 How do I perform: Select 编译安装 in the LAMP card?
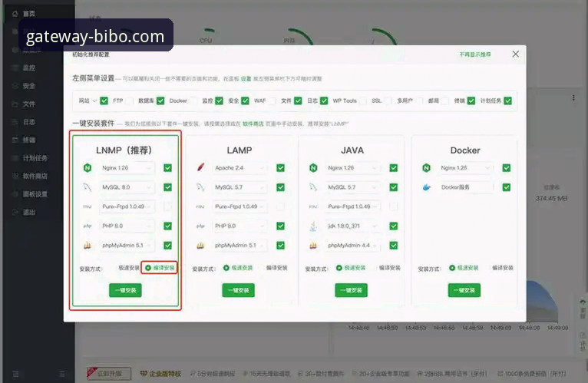tap(276, 268)
